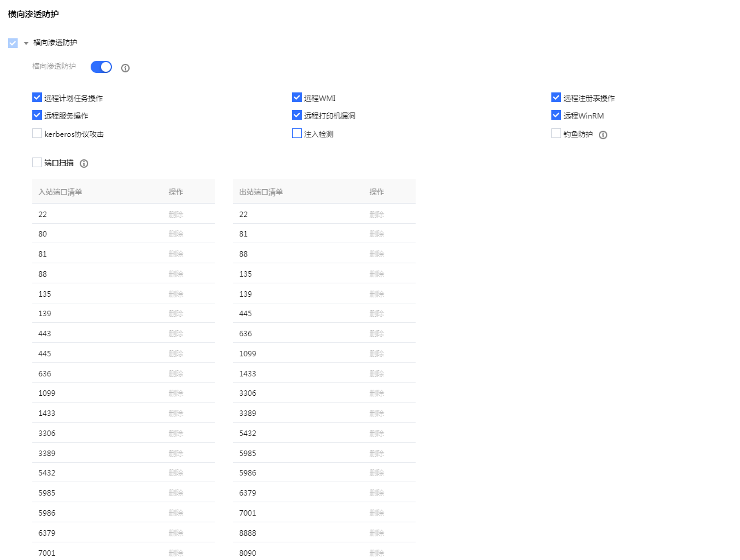Enable 钓鱼防护 checkbox
Image resolution: width=740 pixels, height=560 pixels.
coord(556,133)
